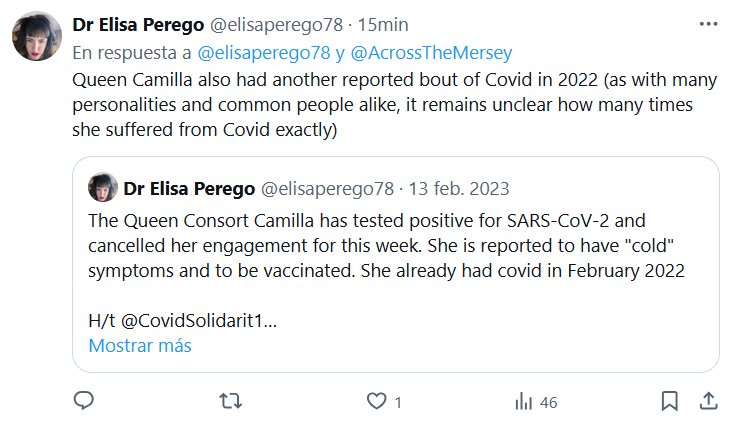Like the tweet with the heart icon
Viewport: 738px width, 422px height.
click(376, 401)
